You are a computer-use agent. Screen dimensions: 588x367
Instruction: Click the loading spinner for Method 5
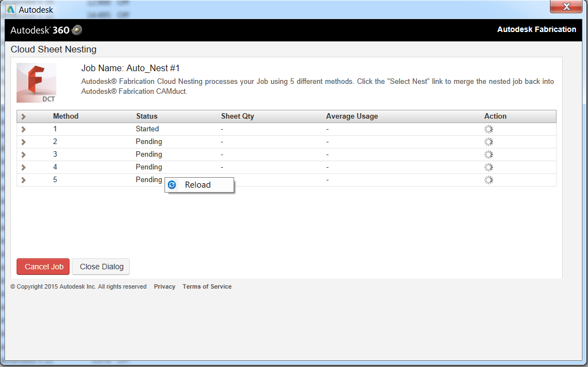(x=488, y=180)
